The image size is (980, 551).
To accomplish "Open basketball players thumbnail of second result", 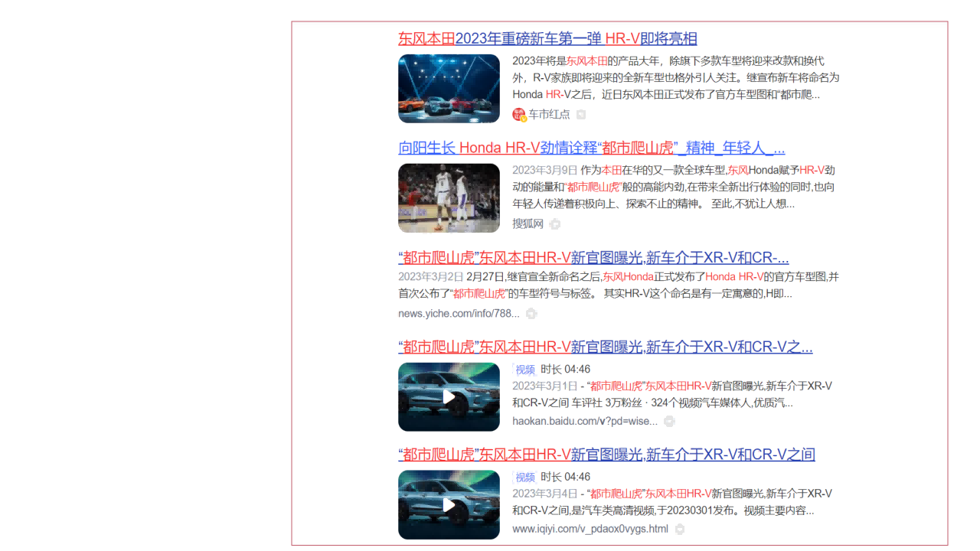I will pos(449,198).
